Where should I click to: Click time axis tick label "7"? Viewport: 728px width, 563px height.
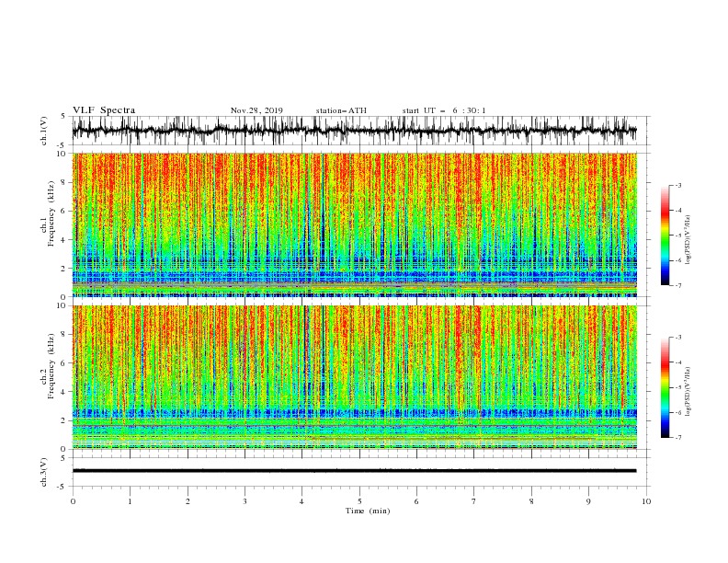point(474,501)
